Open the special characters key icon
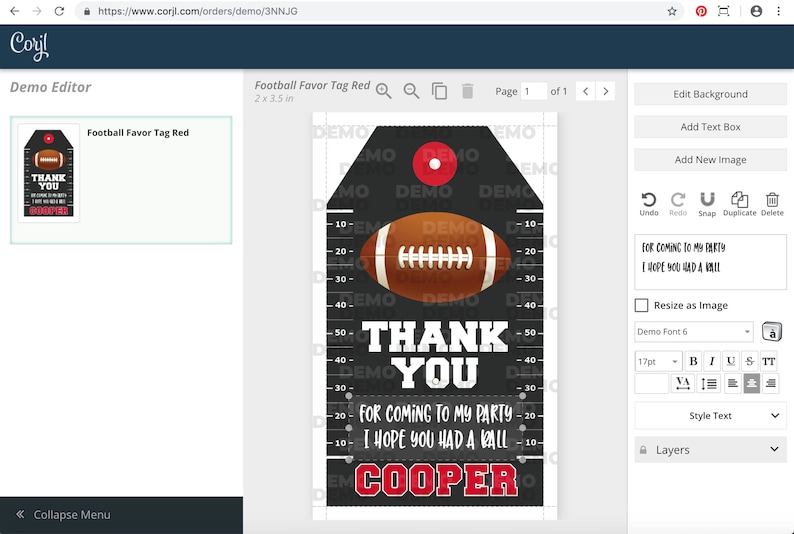The width and height of the screenshot is (794, 534). pyautogui.click(x=772, y=332)
